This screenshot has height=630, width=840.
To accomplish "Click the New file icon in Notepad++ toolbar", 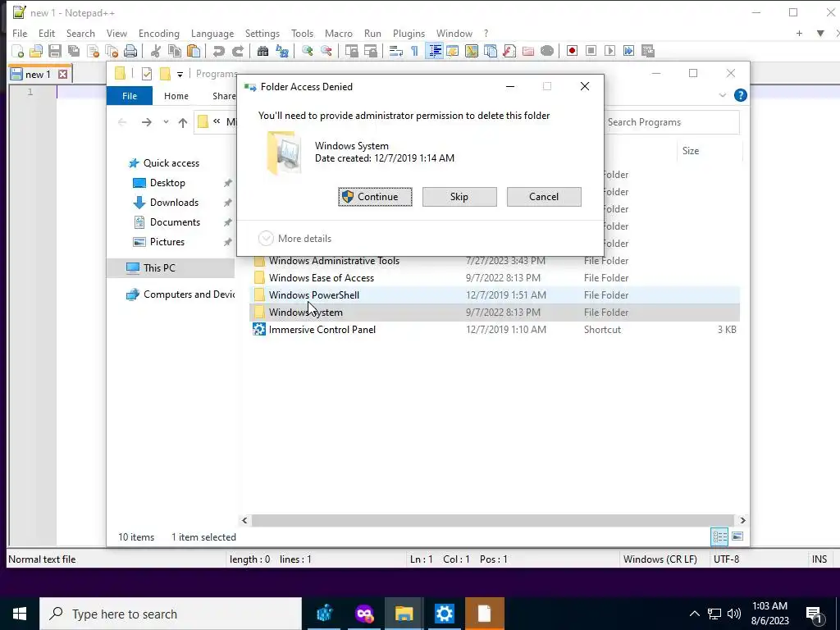I will click(18, 51).
